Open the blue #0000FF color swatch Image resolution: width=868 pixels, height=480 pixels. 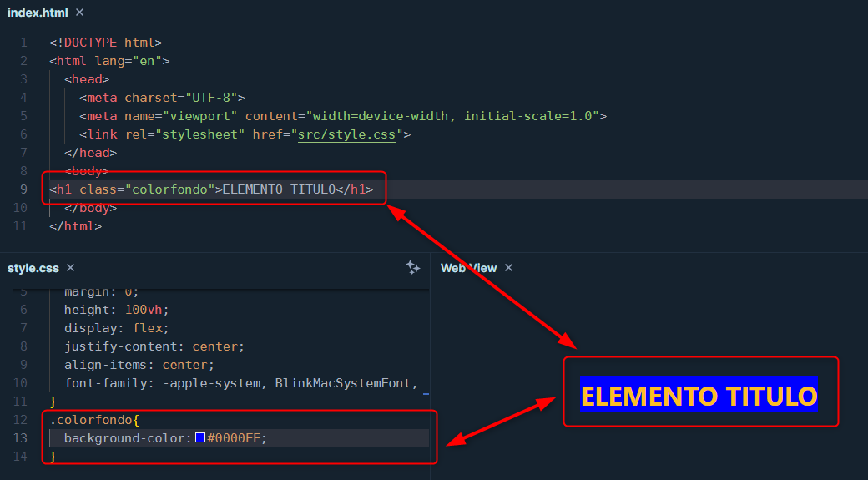(200, 438)
